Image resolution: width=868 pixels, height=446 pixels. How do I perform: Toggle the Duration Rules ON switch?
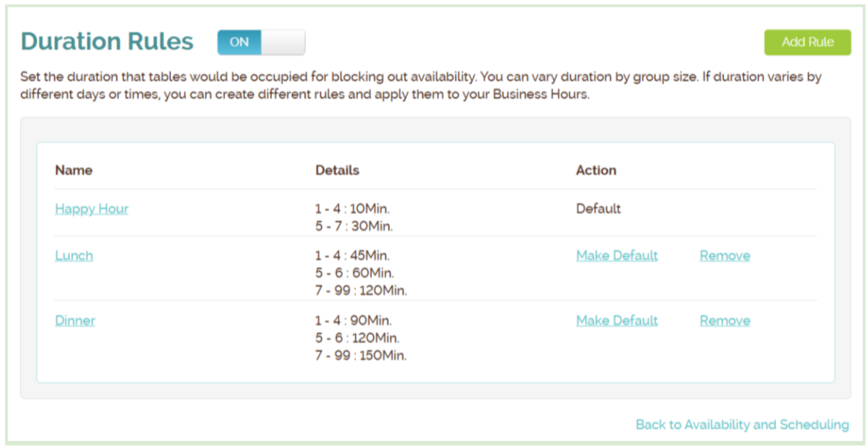[261, 42]
